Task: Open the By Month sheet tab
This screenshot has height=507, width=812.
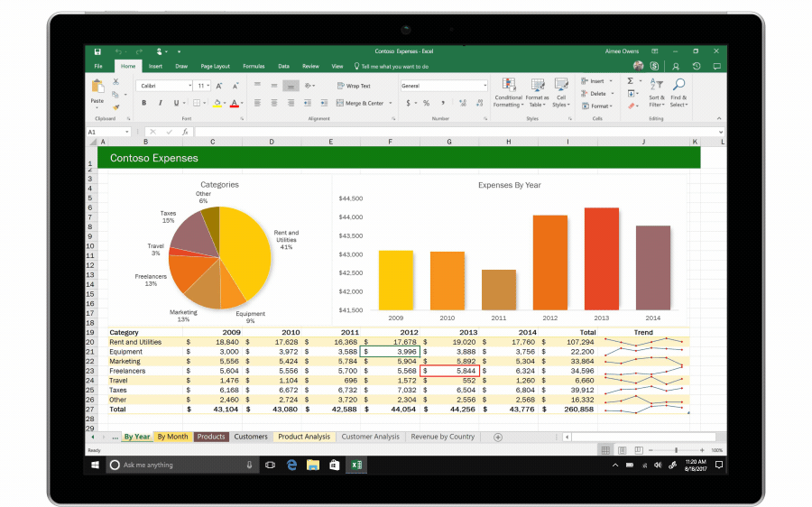Action: pyautogui.click(x=172, y=437)
